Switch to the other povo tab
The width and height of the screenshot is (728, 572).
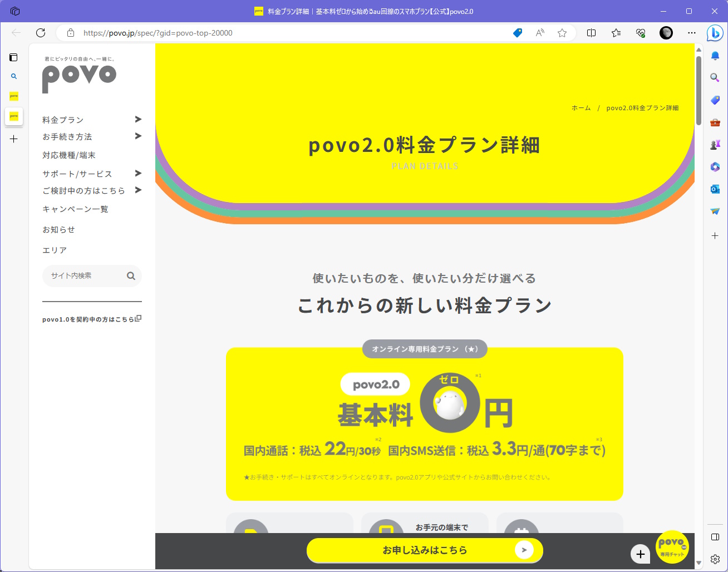point(14,96)
